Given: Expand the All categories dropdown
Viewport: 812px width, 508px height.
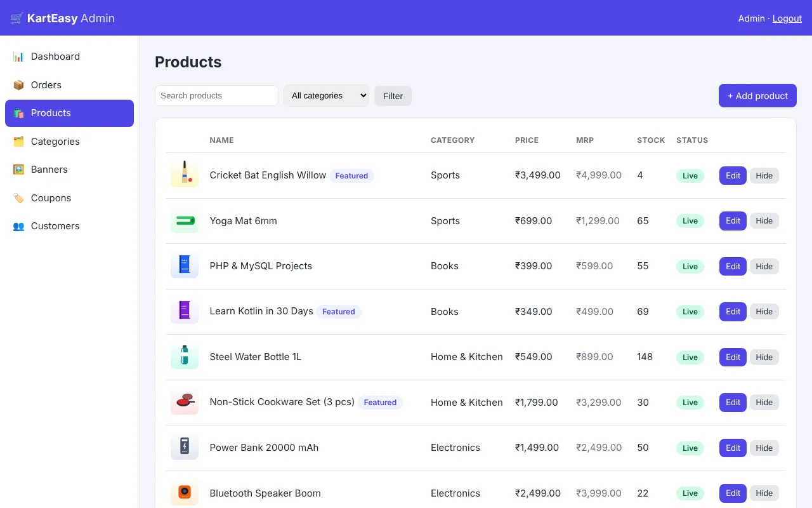Looking at the screenshot, I should 326,96.
